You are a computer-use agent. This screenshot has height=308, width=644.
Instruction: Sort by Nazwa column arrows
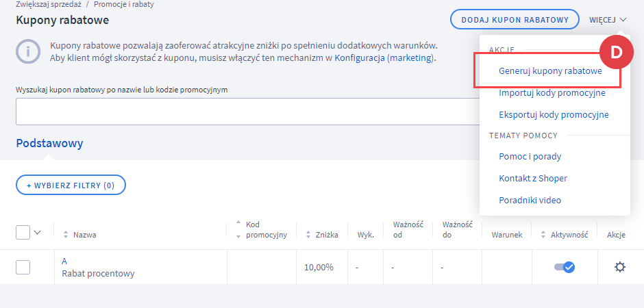[x=65, y=235]
